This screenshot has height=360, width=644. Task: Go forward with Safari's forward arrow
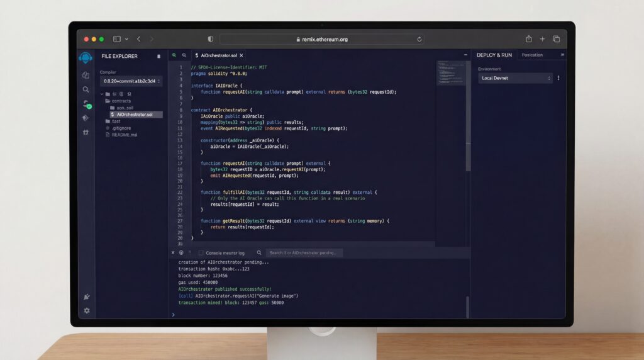coord(152,39)
